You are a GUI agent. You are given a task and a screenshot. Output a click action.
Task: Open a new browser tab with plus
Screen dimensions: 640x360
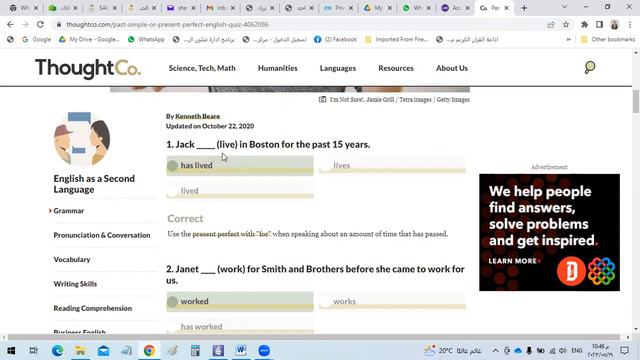point(524,8)
